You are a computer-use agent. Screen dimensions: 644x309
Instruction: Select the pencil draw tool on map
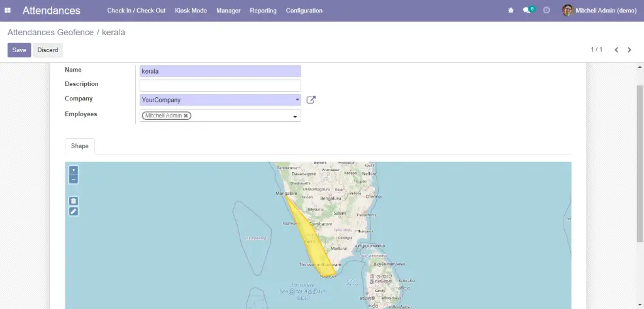(74, 212)
